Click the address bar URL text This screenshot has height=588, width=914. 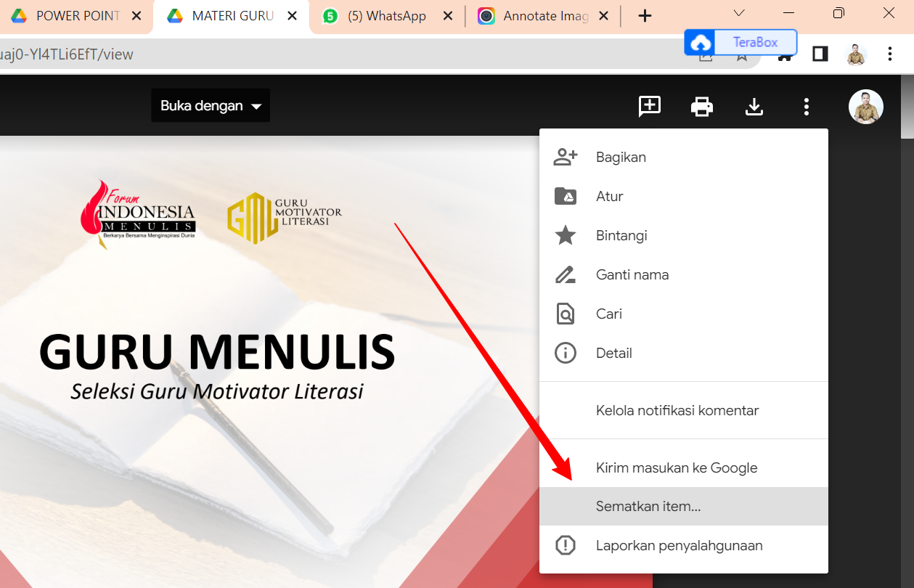coord(67,54)
